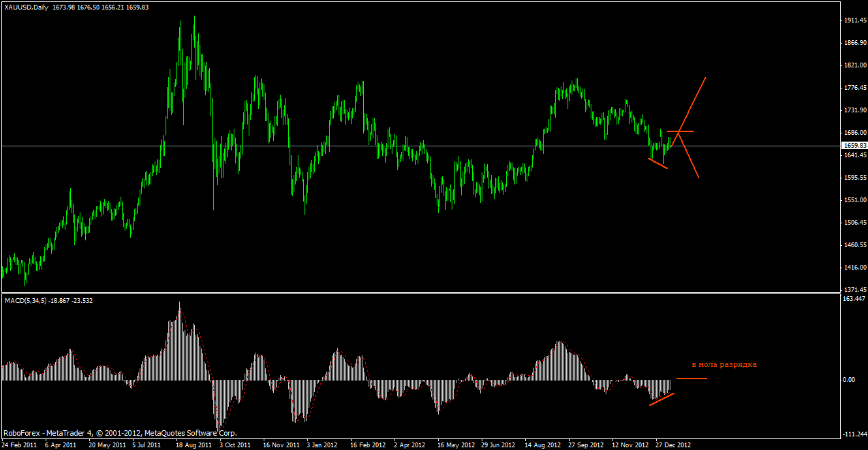Click the 6 Apr 2011 date label
The width and height of the screenshot is (868, 450).
[61, 445]
